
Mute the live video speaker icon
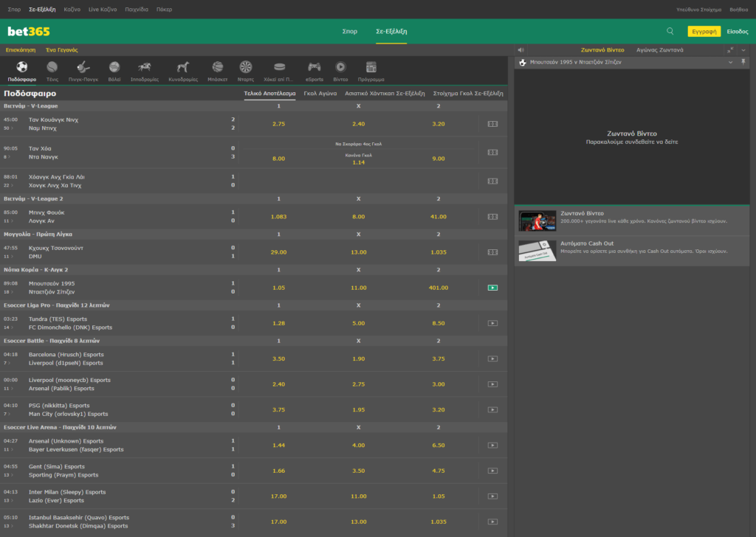[x=520, y=50]
